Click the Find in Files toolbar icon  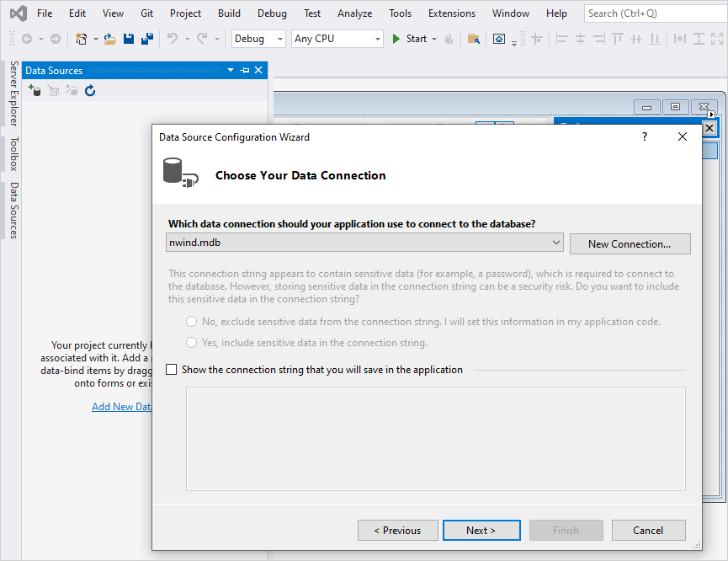474,39
